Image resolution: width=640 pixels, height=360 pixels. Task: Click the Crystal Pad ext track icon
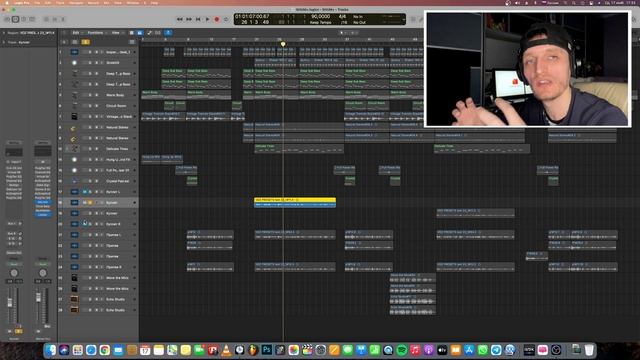point(74,181)
